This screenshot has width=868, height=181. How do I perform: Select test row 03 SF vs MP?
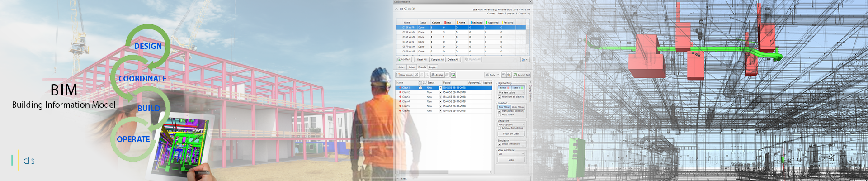click(461, 37)
